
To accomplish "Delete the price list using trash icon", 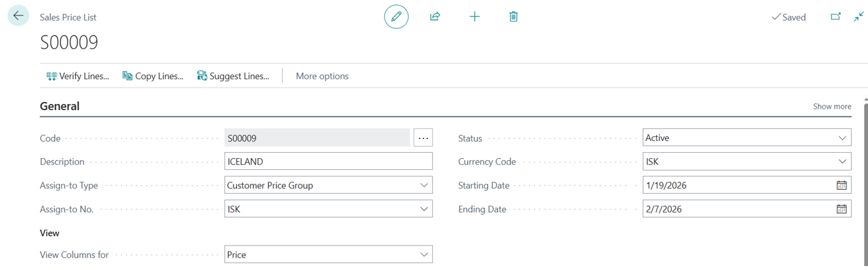I will 513,16.
